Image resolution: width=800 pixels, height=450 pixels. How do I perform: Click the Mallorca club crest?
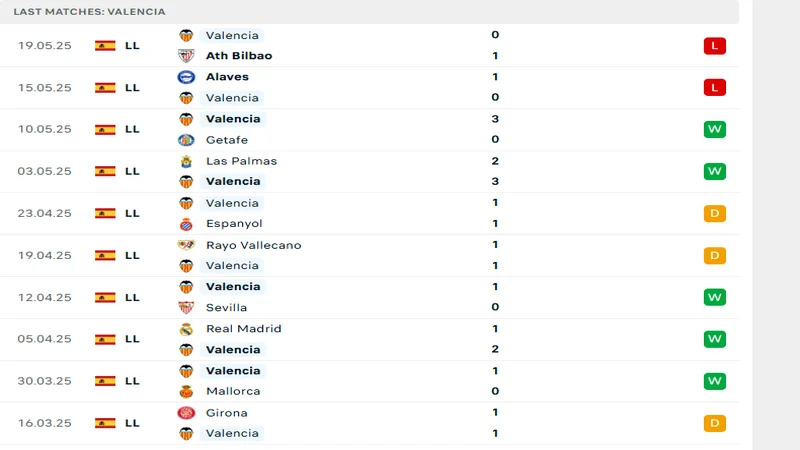(x=186, y=392)
